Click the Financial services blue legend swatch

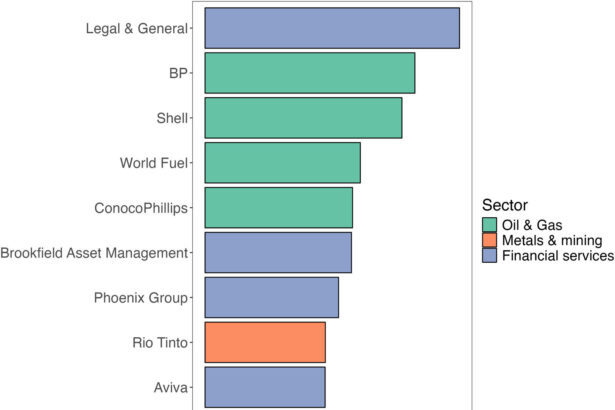490,257
